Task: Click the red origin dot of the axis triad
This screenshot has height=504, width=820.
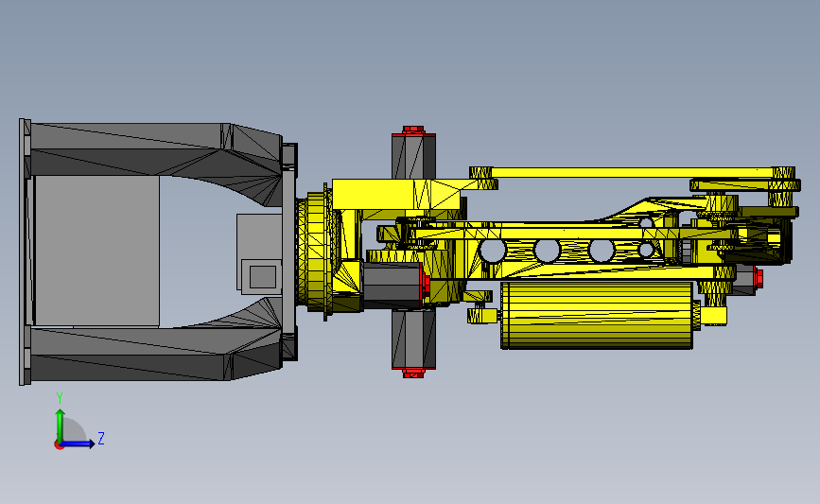Action: (x=59, y=444)
